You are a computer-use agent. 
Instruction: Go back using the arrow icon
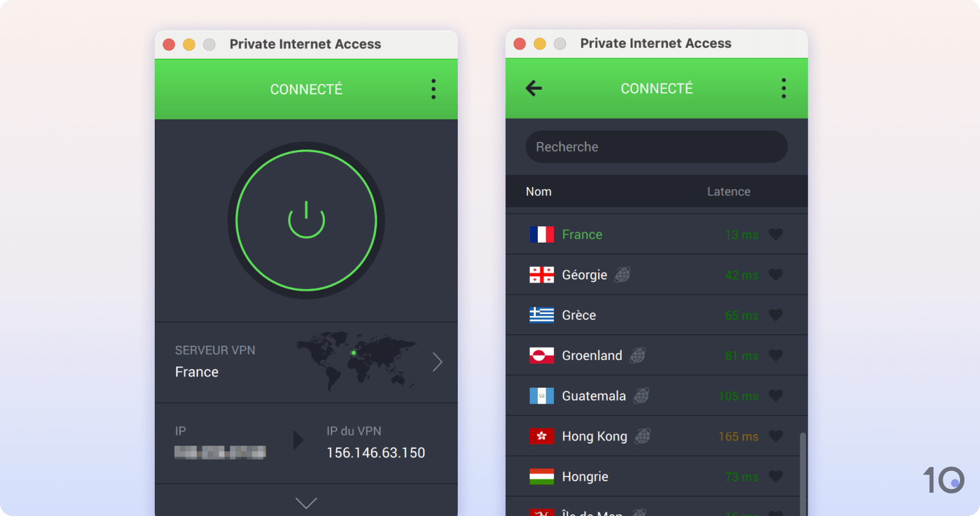[x=533, y=88]
